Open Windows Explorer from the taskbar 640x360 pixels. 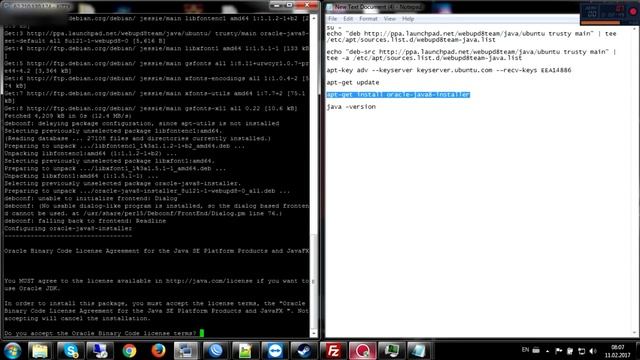coord(40,351)
